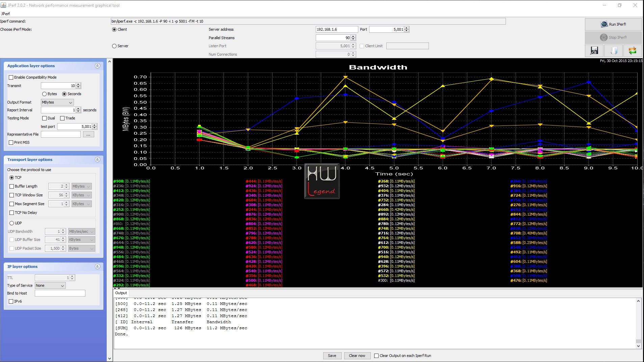
Task: Click the Application layer options header text
Action: point(31,66)
